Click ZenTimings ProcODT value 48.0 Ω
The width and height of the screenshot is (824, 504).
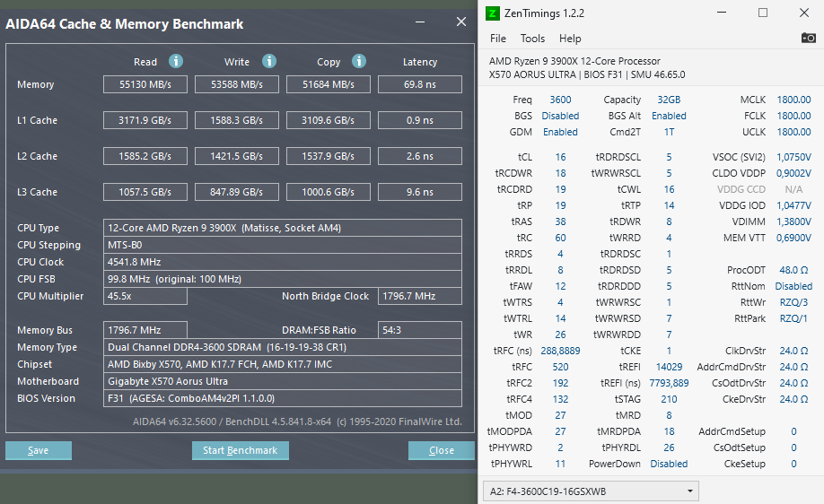tap(793, 270)
